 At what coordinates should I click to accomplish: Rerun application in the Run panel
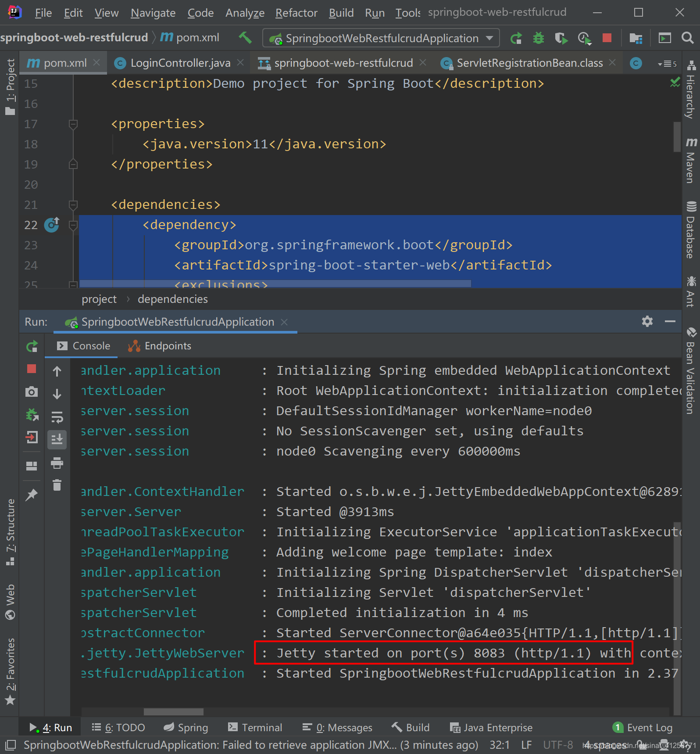point(32,346)
